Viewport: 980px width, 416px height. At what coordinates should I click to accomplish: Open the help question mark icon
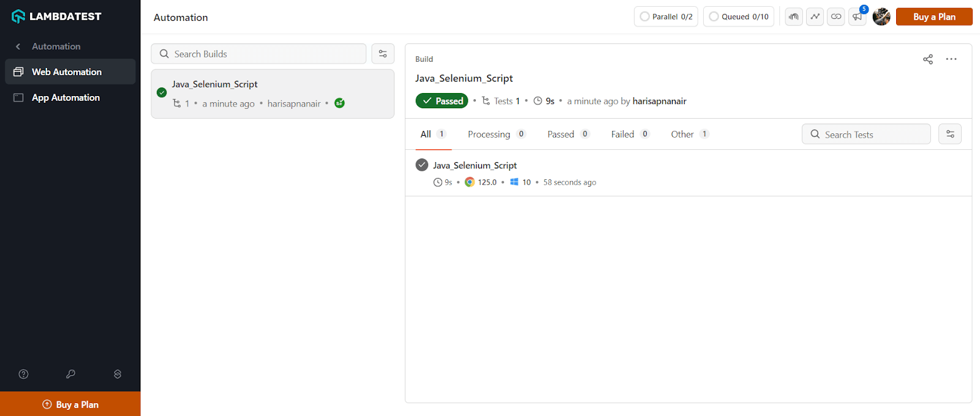pyautogui.click(x=24, y=374)
